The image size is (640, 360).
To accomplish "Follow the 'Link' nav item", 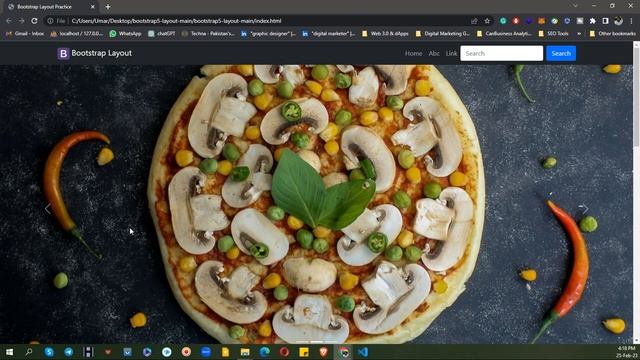I will click(451, 53).
